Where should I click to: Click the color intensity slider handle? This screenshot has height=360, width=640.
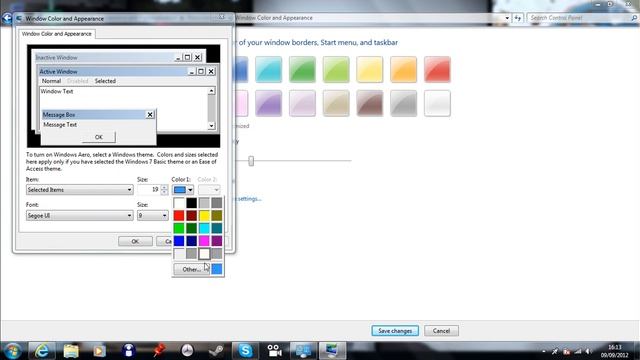(x=251, y=161)
